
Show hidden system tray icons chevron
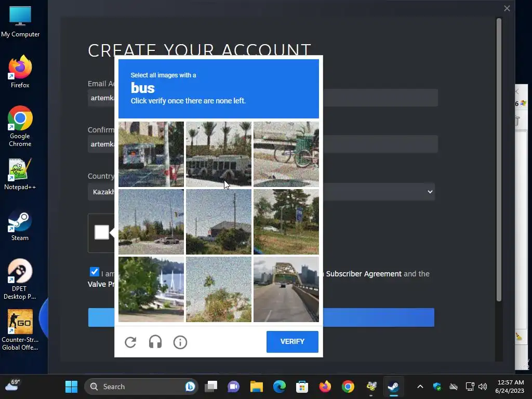(420, 387)
